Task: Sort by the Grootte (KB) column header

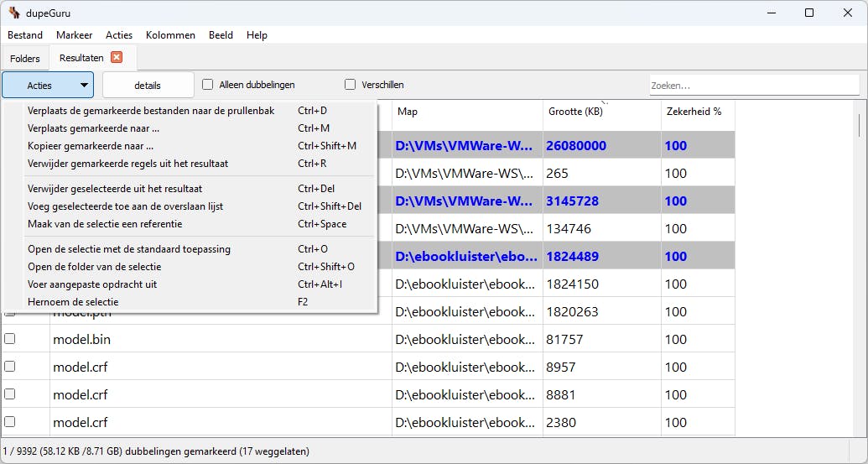Action: (575, 112)
